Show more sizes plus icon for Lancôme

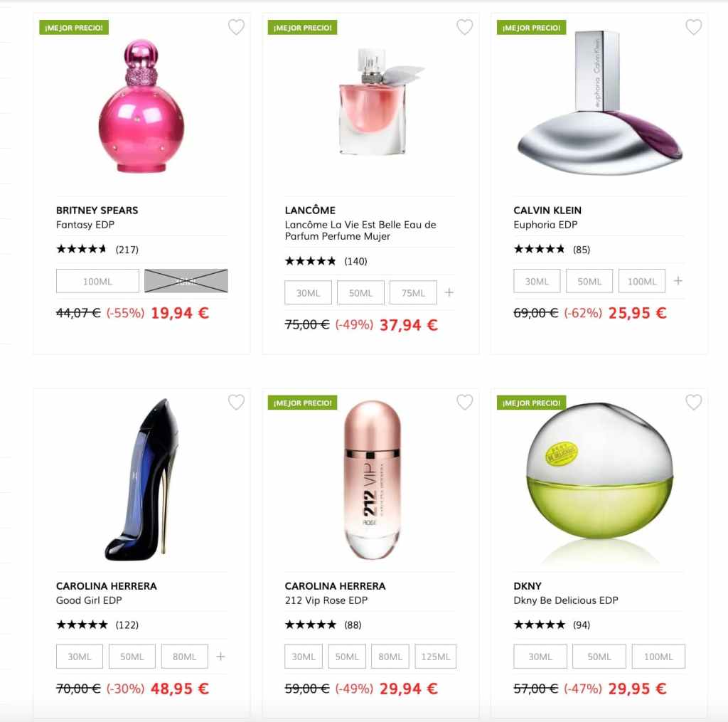449,292
